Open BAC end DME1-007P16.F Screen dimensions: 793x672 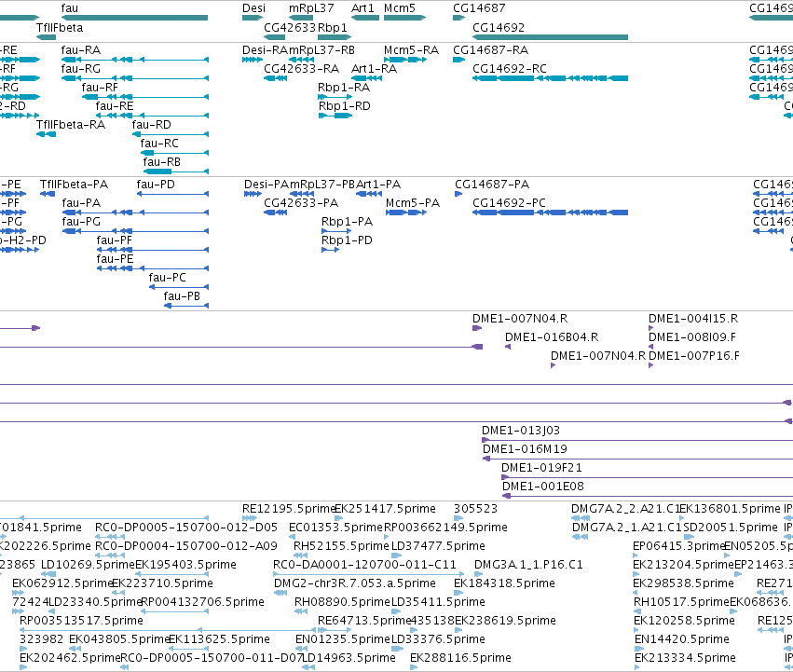point(650,365)
